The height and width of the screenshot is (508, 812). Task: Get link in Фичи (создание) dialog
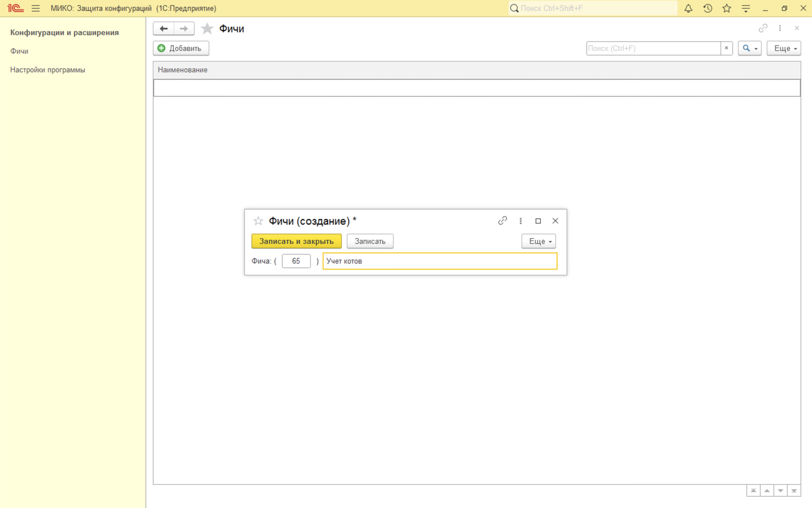[502, 221]
